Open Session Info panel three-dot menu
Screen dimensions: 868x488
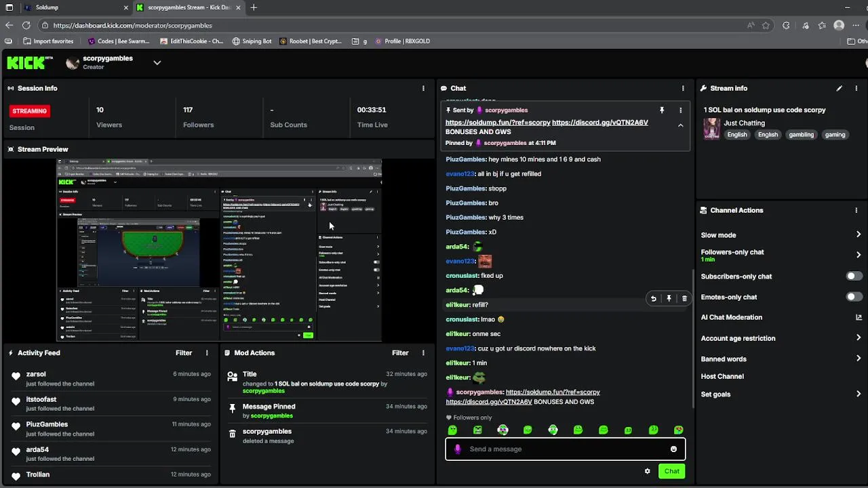tap(423, 88)
